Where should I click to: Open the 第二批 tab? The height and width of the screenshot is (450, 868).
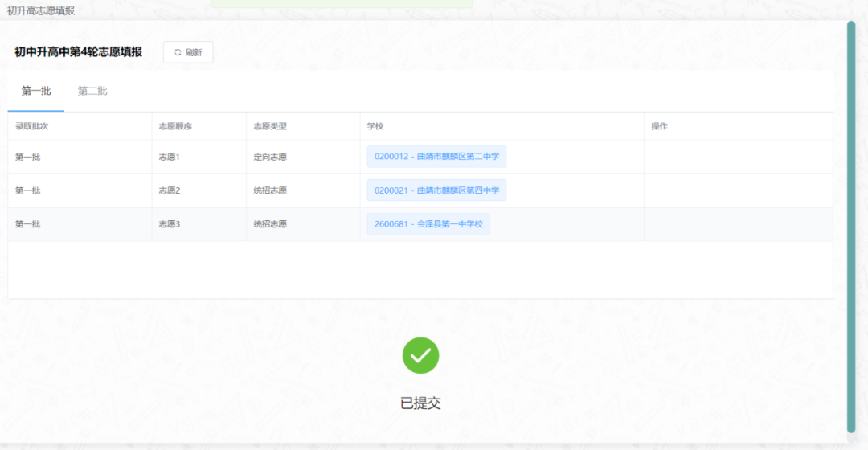[x=92, y=91]
